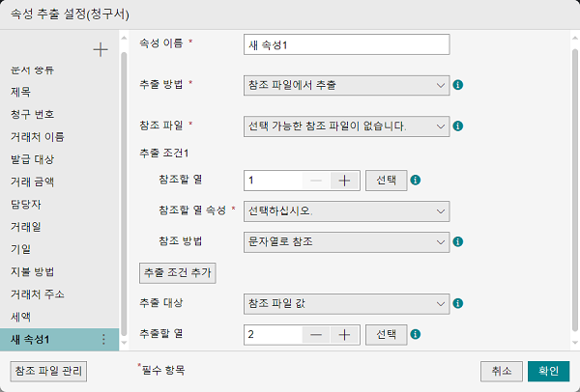
Task: Show info for 참조 파일 field
Action: (x=458, y=126)
